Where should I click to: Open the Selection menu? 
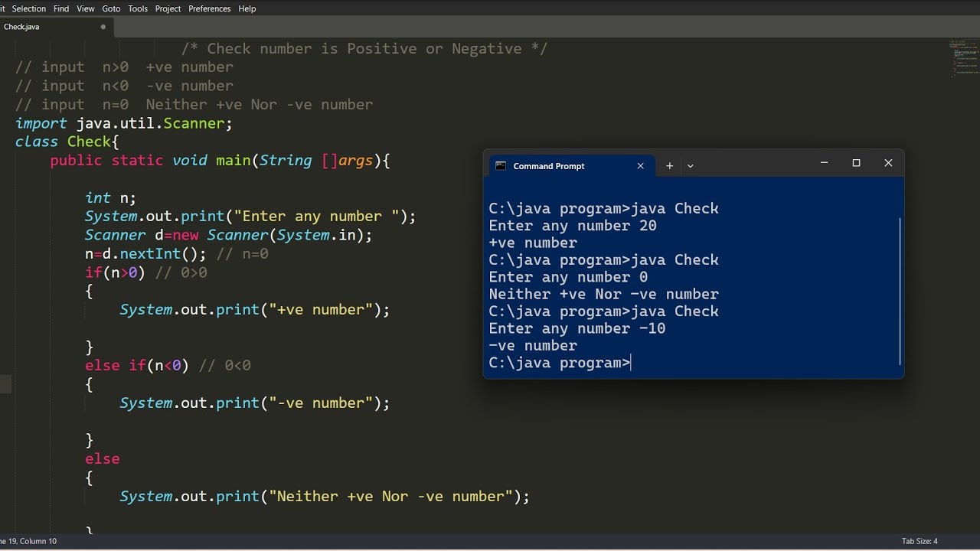(x=28, y=8)
